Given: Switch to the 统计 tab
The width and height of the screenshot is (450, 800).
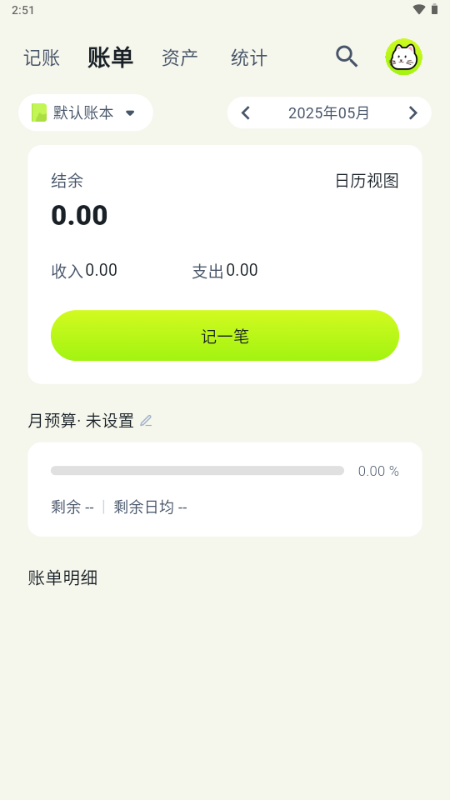Looking at the screenshot, I should click(x=249, y=58).
